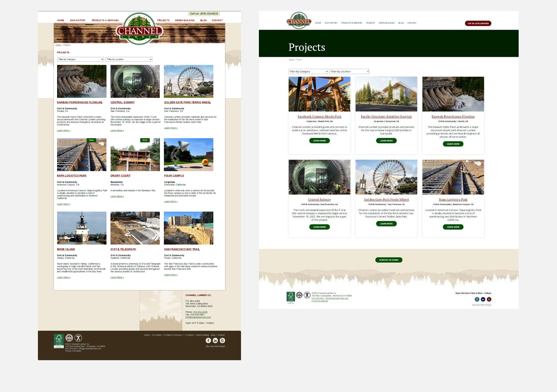Click the LinkedIn icon in the white footer
Viewport: 557px width, 392px height.
483,299
